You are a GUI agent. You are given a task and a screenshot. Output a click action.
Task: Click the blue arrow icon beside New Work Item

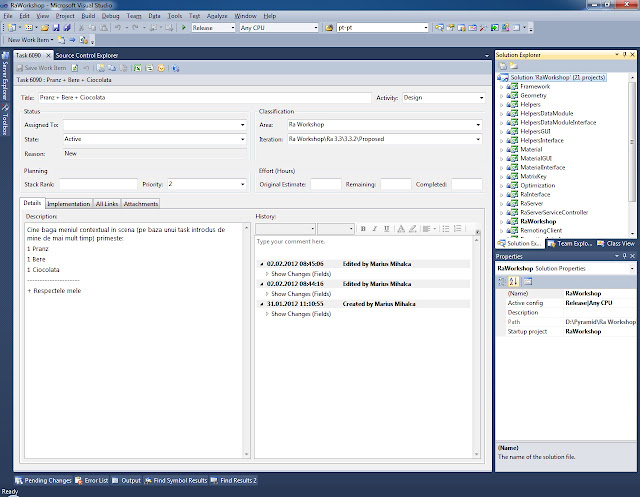click(72, 40)
